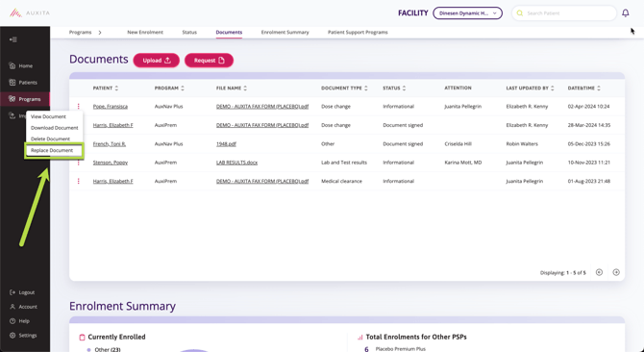The image size is (644, 352).
Task: Click the Request document button
Action: (209, 61)
